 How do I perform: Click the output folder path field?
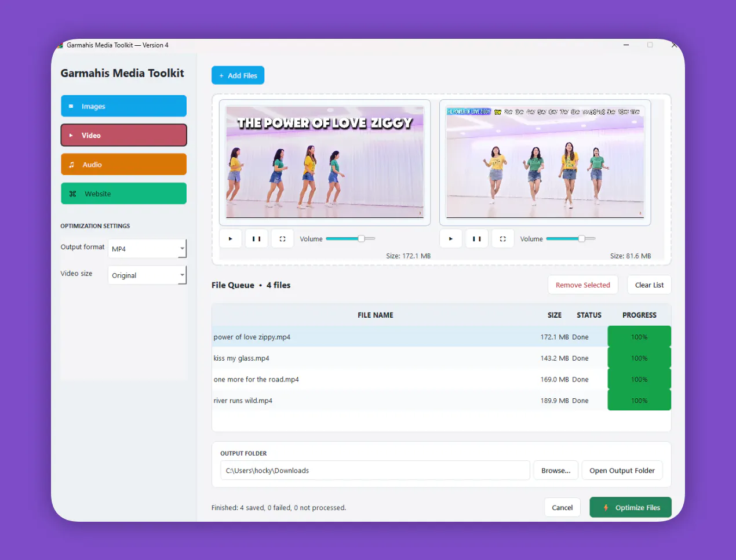pyautogui.click(x=375, y=471)
